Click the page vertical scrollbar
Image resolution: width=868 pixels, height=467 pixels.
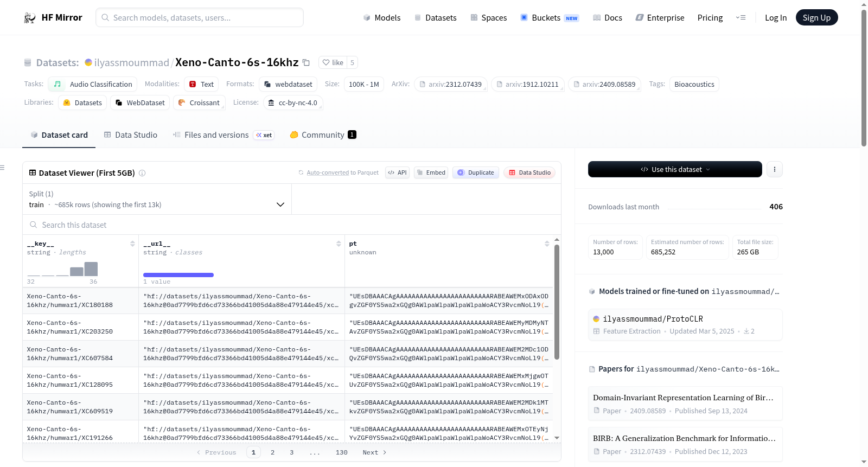click(864, 78)
